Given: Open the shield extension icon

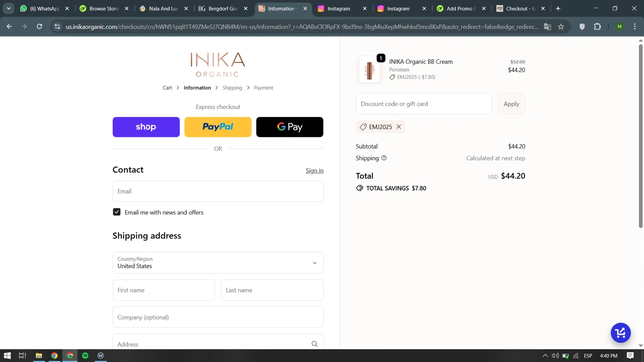Looking at the screenshot, I should click(582, 27).
